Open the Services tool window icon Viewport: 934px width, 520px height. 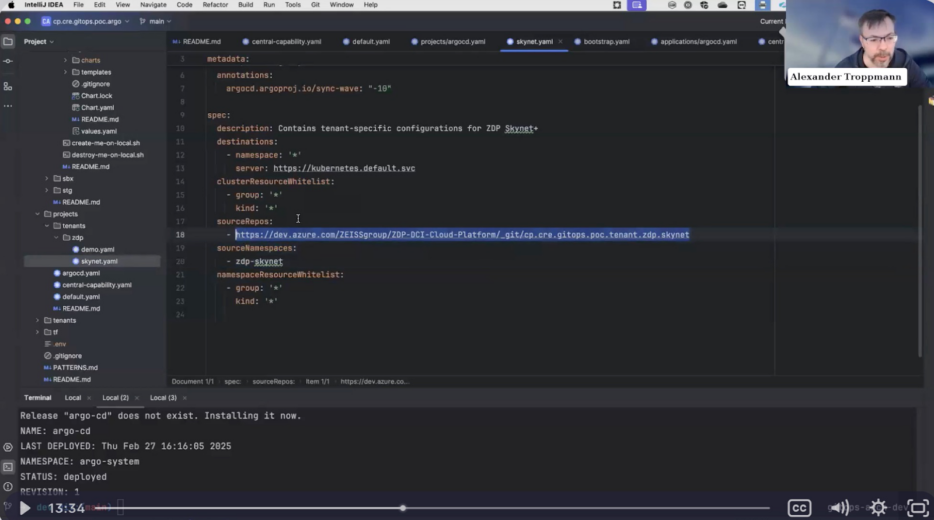(8, 447)
